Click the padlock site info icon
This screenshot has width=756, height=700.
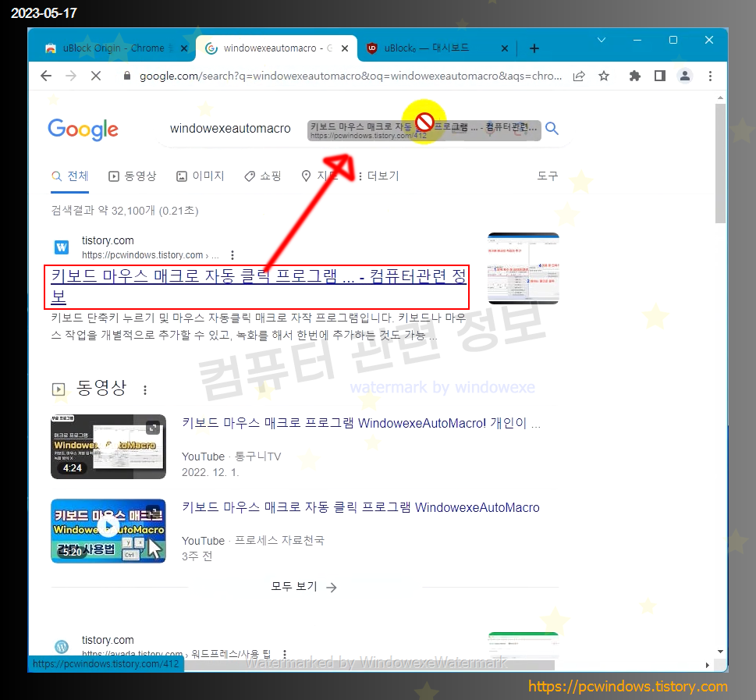[x=127, y=76]
